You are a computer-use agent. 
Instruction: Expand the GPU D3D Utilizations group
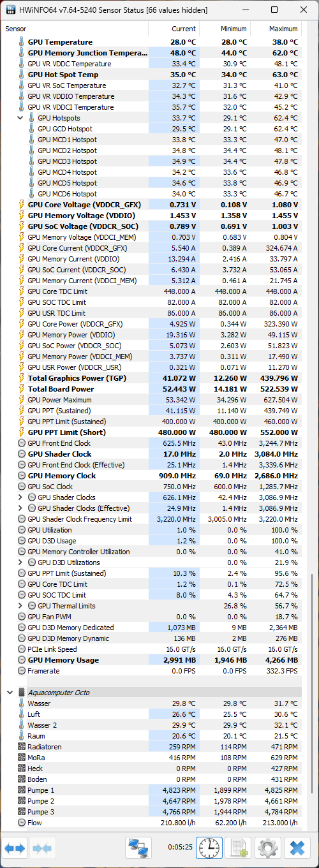[20, 563]
